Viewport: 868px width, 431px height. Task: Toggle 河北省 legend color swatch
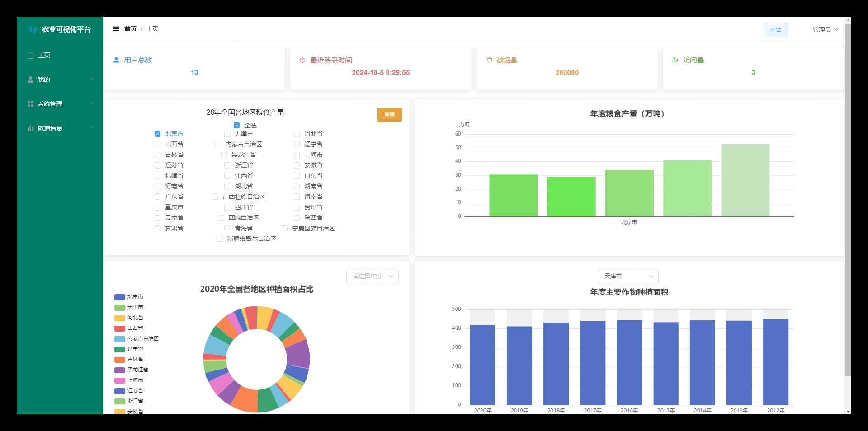[120, 318]
